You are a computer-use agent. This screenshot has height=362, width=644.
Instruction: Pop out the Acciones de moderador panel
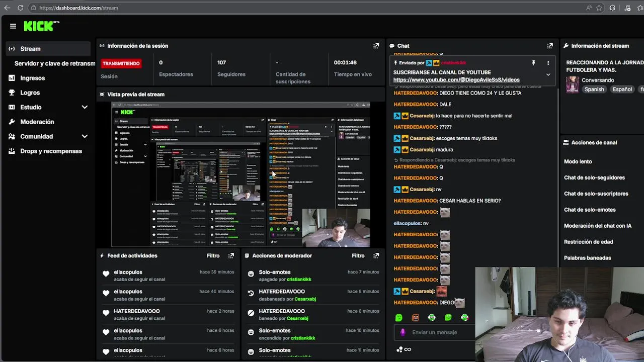click(x=376, y=255)
